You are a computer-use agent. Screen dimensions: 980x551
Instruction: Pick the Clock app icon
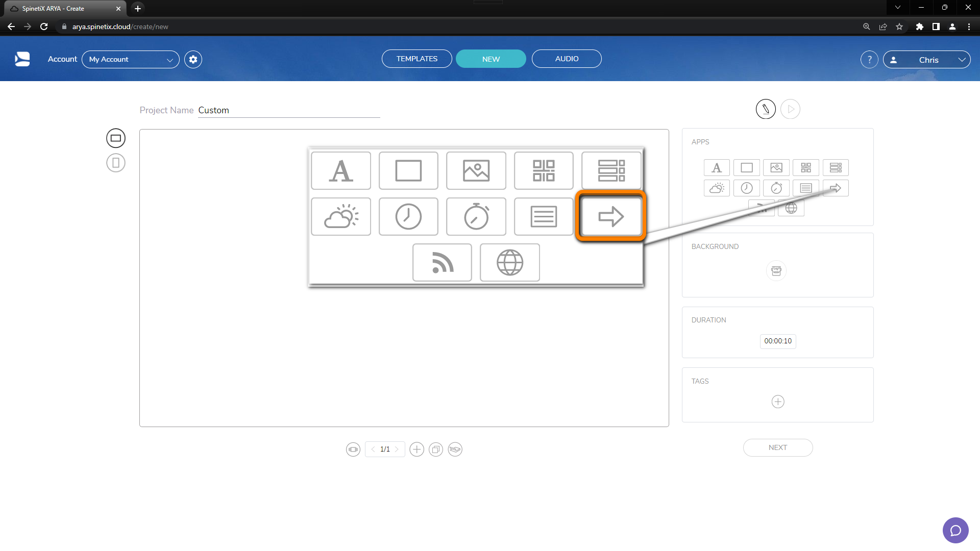408,216
